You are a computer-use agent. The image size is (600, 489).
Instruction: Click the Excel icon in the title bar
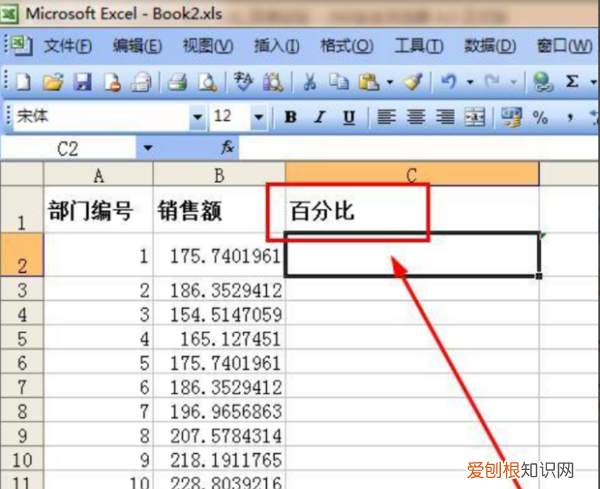click(x=9, y=14)
